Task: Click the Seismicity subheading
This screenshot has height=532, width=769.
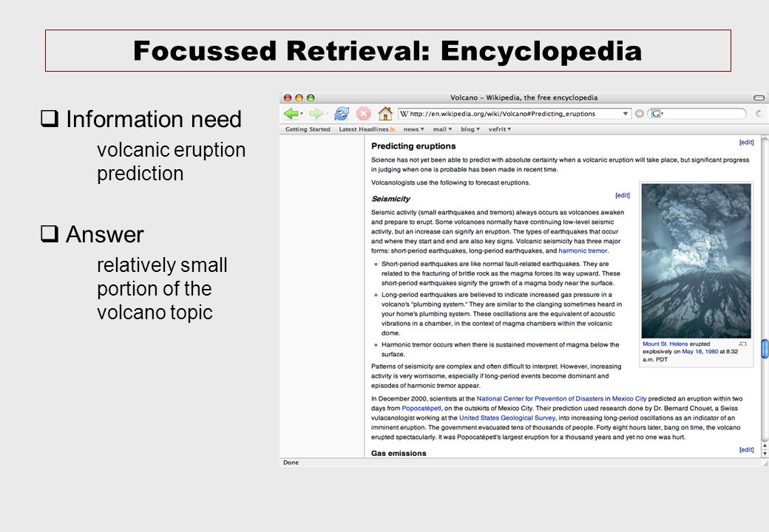Action: [390, 199]
